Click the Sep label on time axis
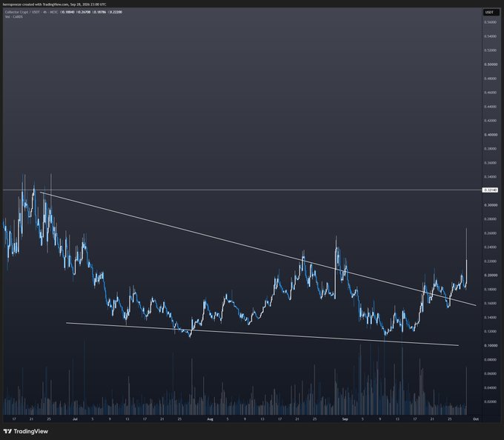Screen dimensions: 504x440 coord(345,419)
